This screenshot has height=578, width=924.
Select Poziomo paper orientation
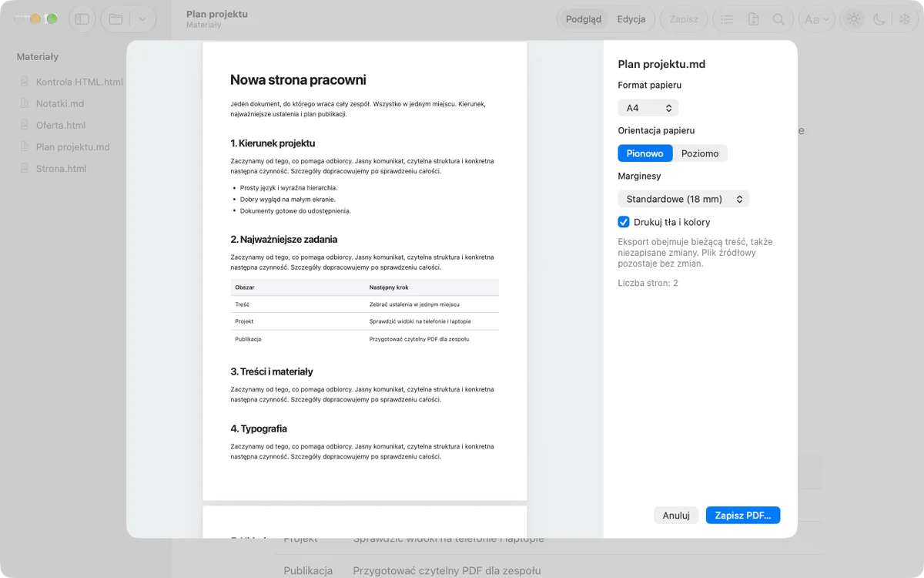[700, 153]
